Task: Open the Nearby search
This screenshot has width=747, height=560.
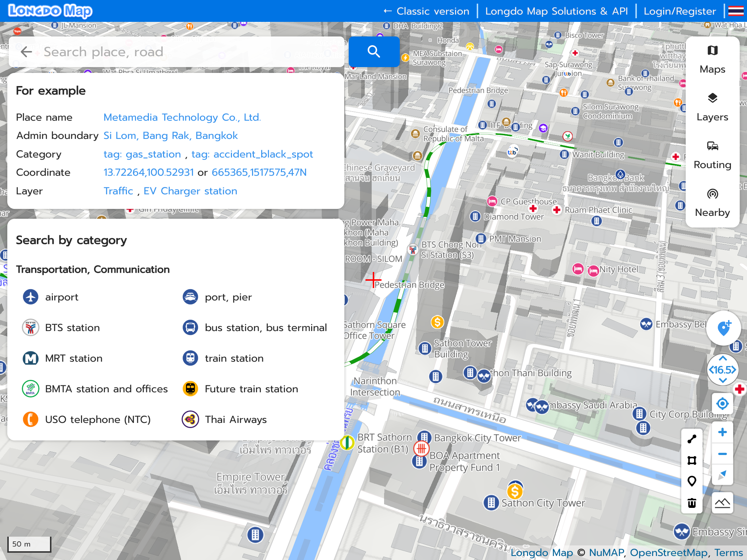Action: coord(712,203)
